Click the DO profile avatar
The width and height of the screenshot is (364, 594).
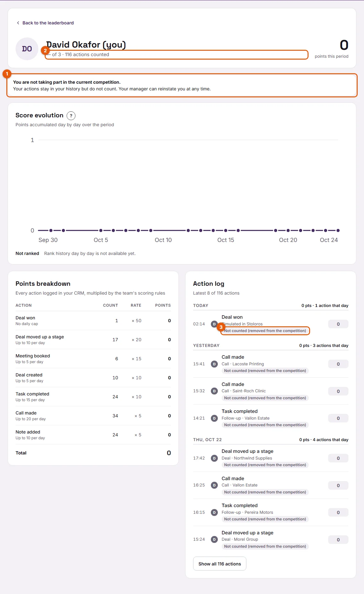tap(27, 49)
